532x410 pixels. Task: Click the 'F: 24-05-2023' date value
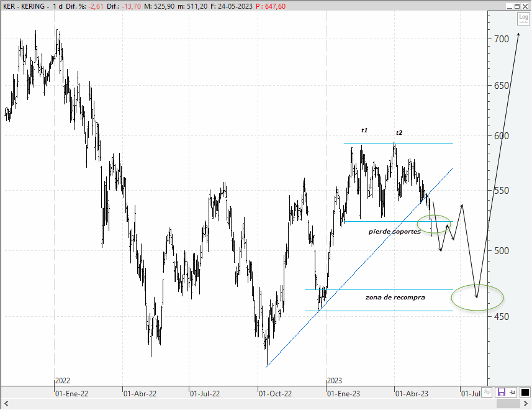pyautogui.click(x=232, y=6)
